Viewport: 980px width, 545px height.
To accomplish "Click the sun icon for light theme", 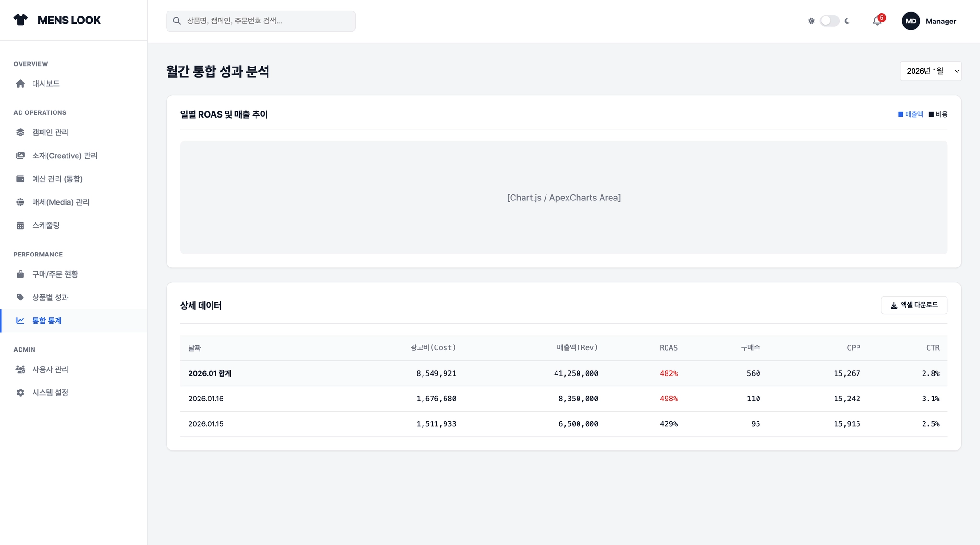I will pyautogui.click(x=811, y=21).
